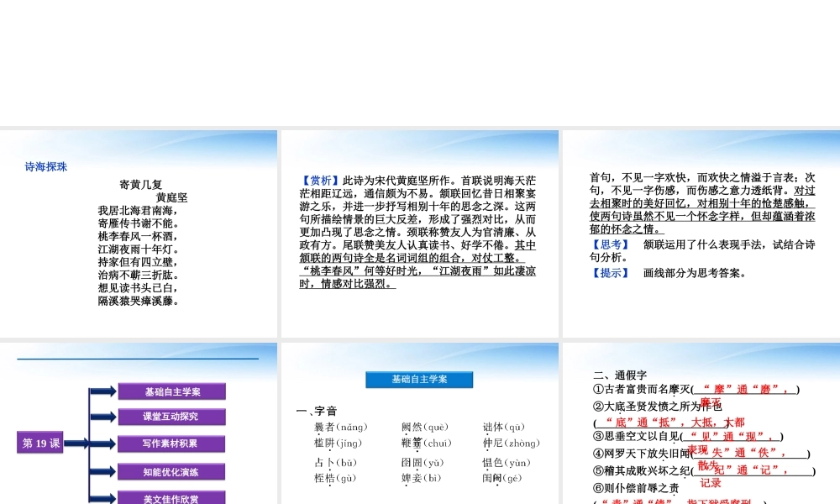This screenshot has width=840, height=504.
Task: Select the blue 基础自主学案 header banner
Action: pyautogui.click(x=419, y=380)
